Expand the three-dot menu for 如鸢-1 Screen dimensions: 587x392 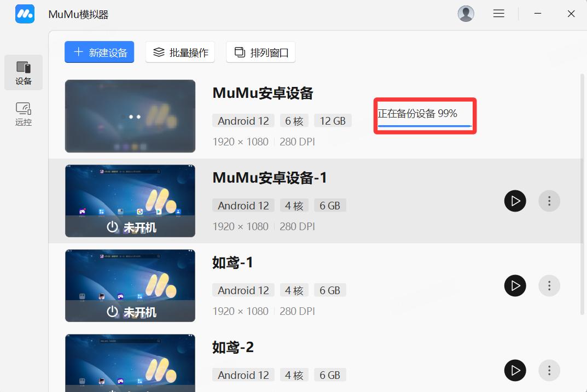pos(549,286)
